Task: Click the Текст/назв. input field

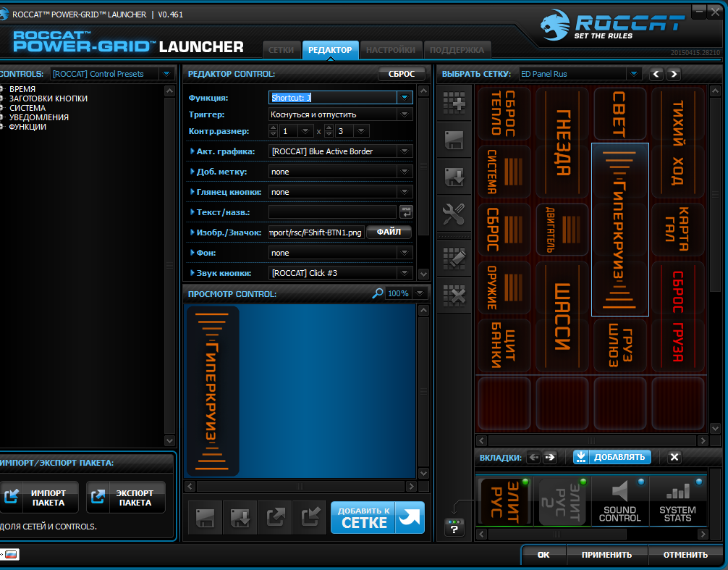Action: tap(332, 211)
